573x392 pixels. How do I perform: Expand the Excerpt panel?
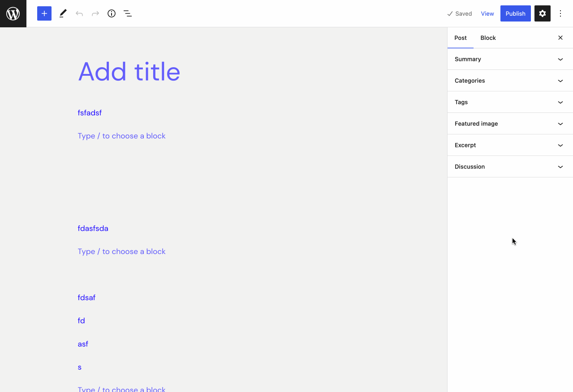(x=510, y=145)
